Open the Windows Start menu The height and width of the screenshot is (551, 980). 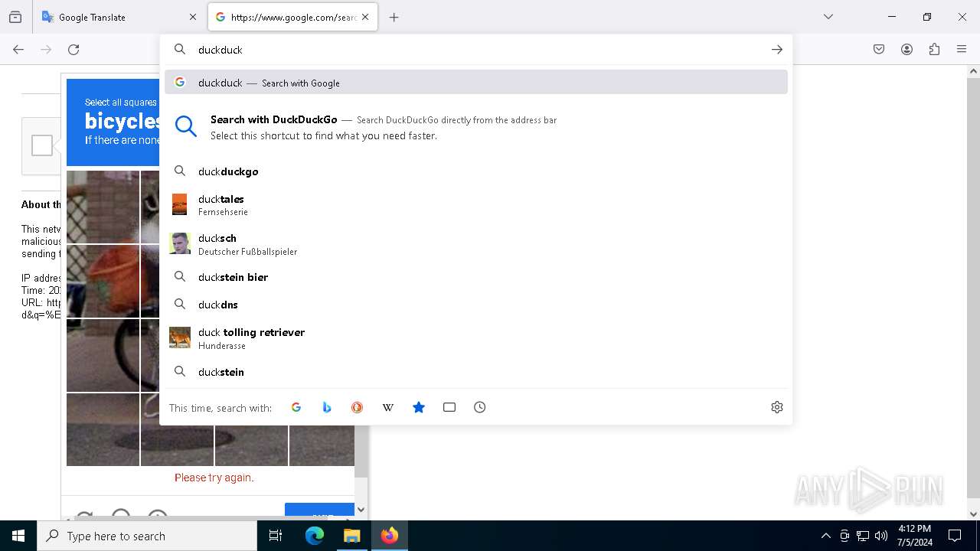coord(18,536)
